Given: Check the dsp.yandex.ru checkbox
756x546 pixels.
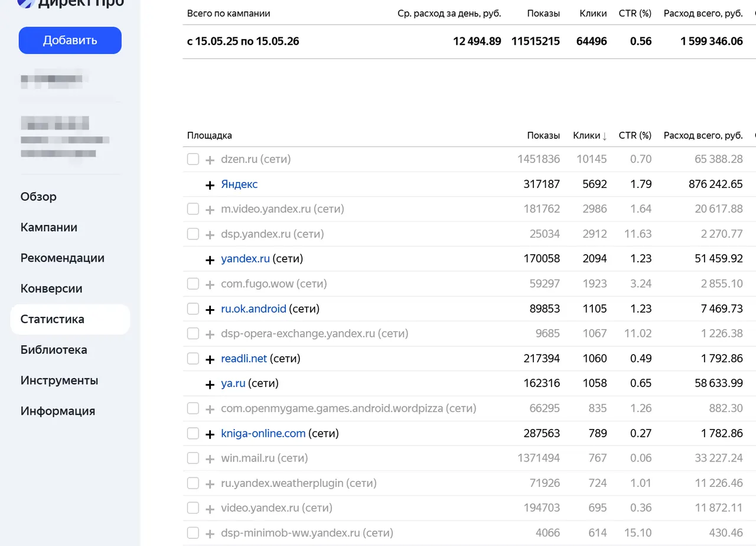Looking at the screenshot, I should (193, 234).
